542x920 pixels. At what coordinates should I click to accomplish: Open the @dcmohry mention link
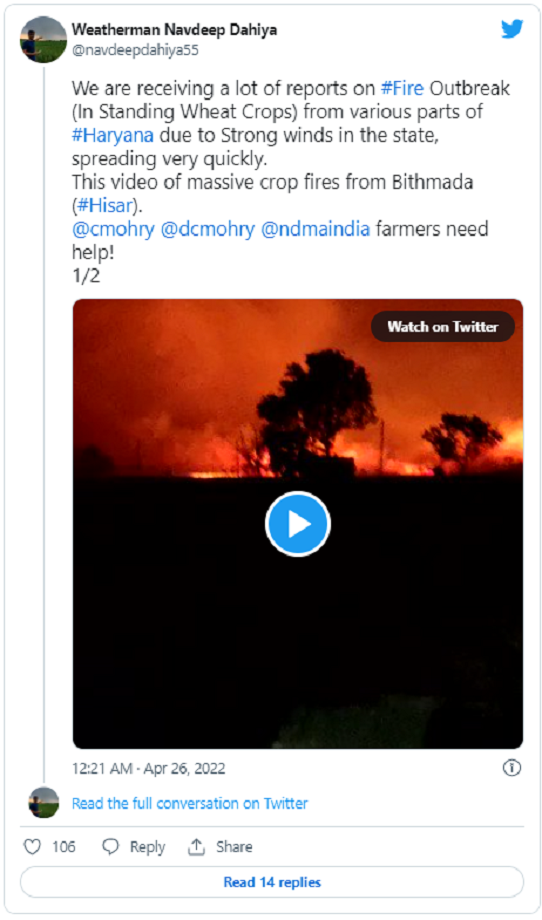point(207,229)
